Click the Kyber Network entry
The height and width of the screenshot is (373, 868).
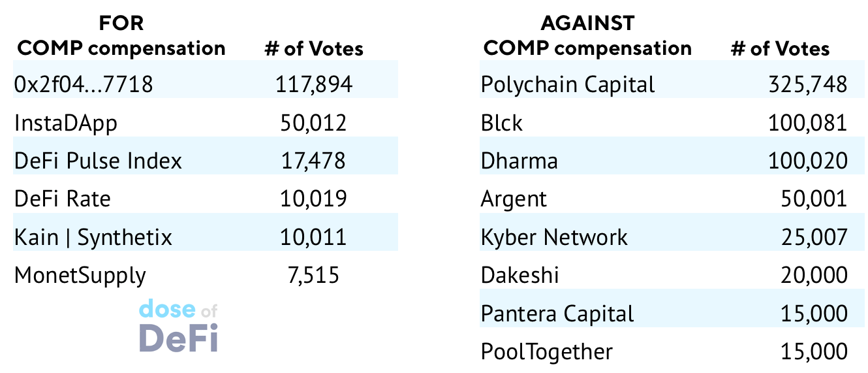pyautogui.click(x=554, y=236)
